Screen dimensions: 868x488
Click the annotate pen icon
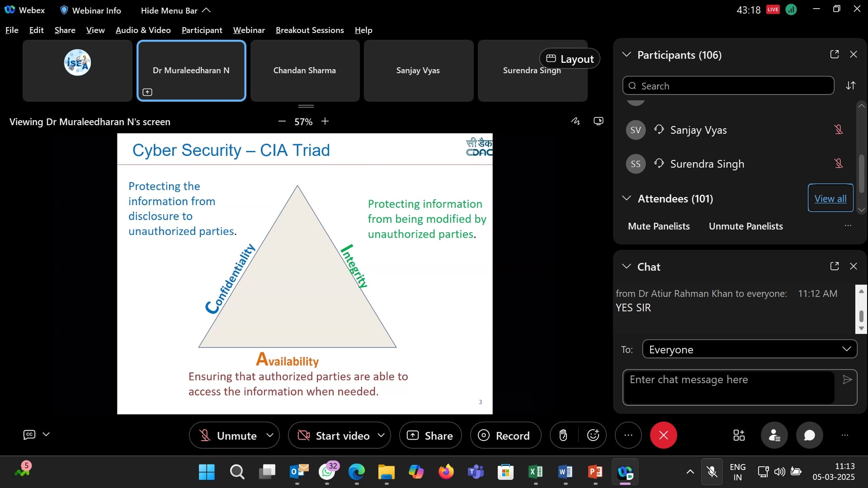(575, 121)
